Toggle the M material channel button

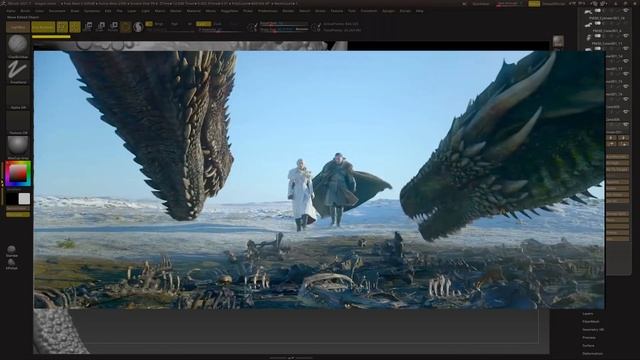(x=190, y=24)
